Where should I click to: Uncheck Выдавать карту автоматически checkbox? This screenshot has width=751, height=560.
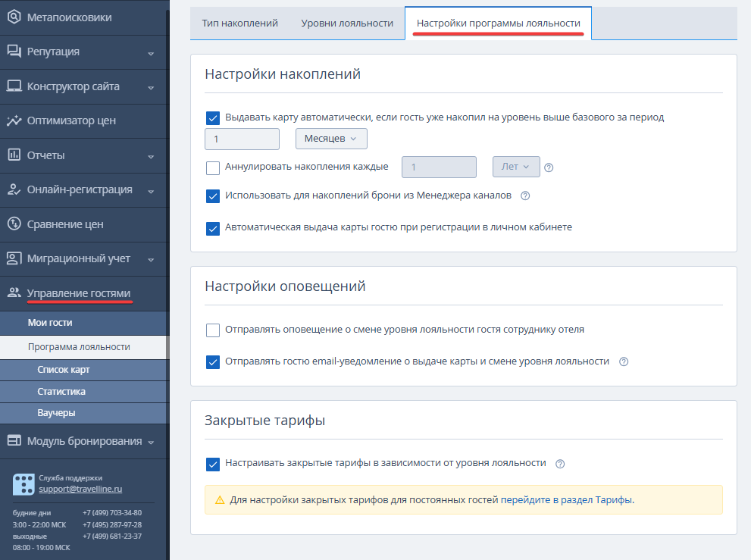[213, 118]
